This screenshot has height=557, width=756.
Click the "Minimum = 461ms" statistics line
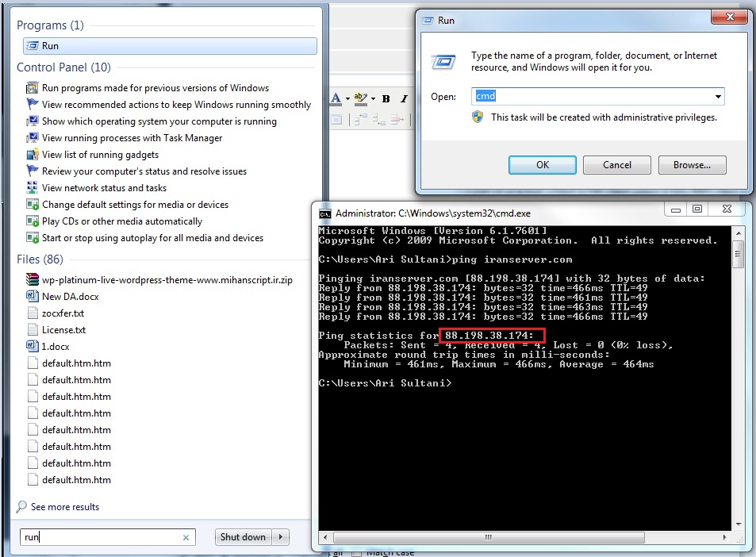(x=498, y=364)
